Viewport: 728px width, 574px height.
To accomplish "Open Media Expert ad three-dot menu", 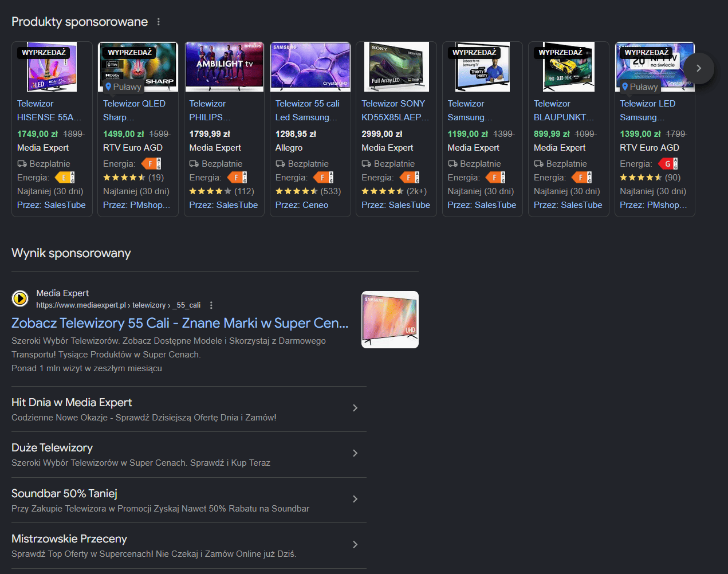I will click(x=211, y=305).
